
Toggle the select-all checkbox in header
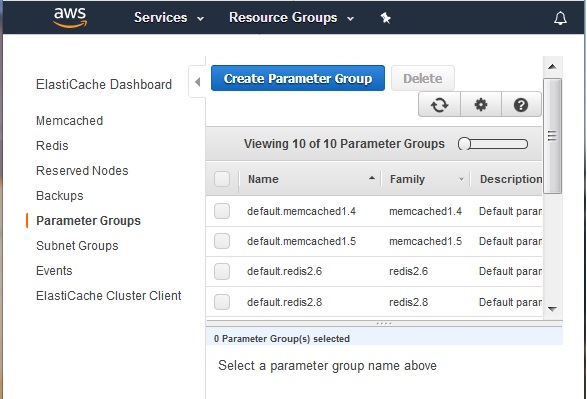(222, 179)
